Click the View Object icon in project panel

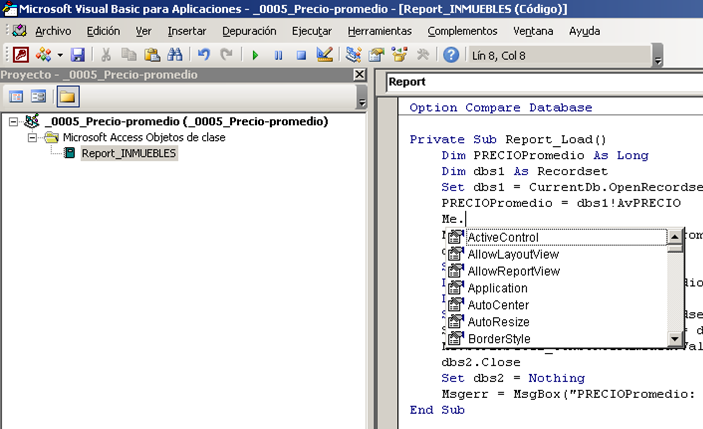click(38, 96)
